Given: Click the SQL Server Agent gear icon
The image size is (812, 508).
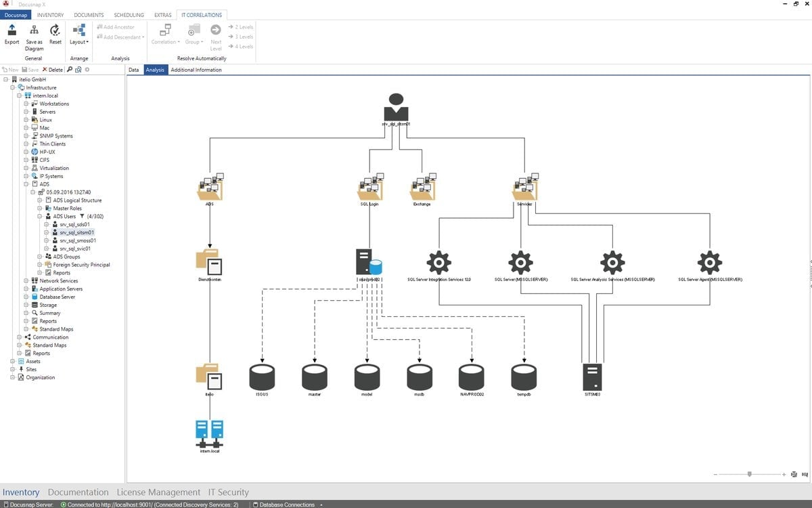Looking at the screenshot, I should click(710, 263).
